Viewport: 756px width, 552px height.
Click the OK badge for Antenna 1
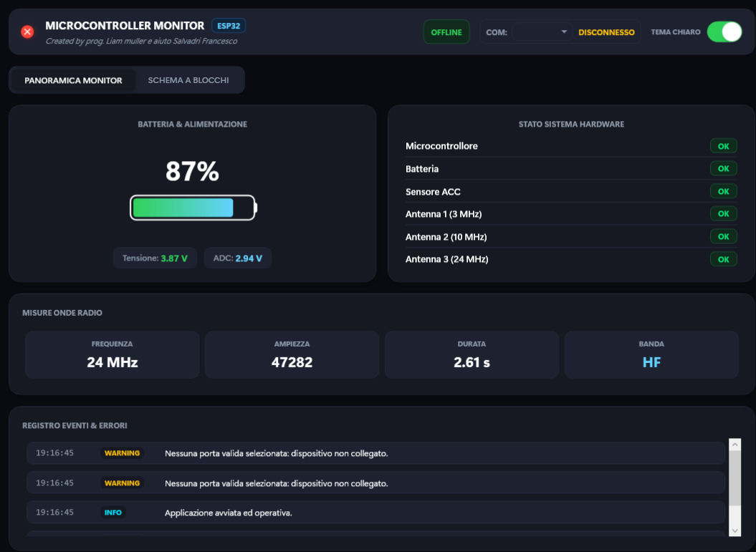click(723, 214)
